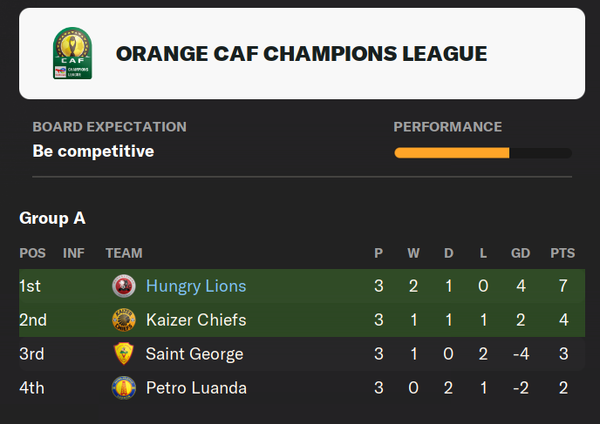600x424 pixels.
Task: Click the Hungry Lions club badge
Action: pos(124,286)
